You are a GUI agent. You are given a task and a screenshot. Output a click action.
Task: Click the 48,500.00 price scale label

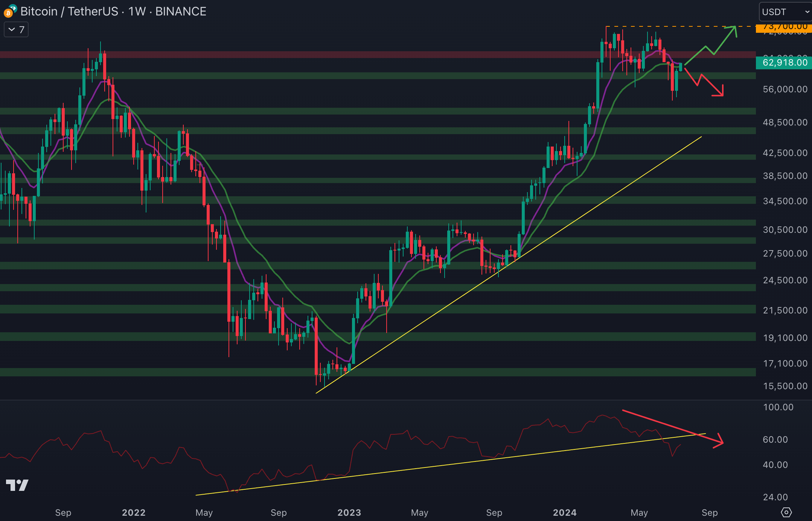click(x=785, y=122)
